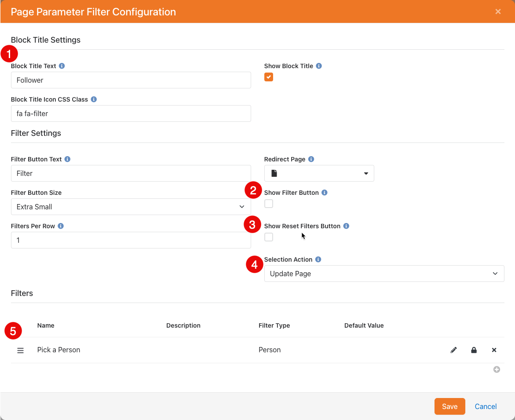
Task: Show info for Selection Action
Action: (x=318, y=259)
